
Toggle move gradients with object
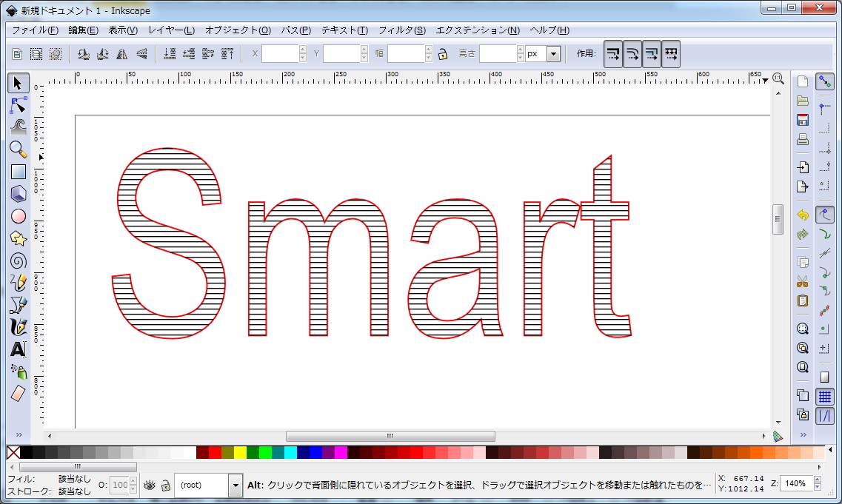tap(652, 54)
